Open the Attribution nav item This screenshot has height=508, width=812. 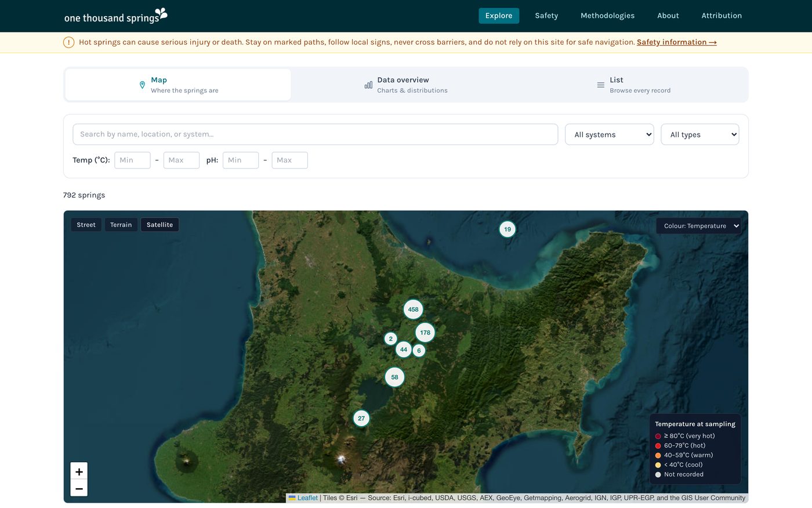coord(722,16)
